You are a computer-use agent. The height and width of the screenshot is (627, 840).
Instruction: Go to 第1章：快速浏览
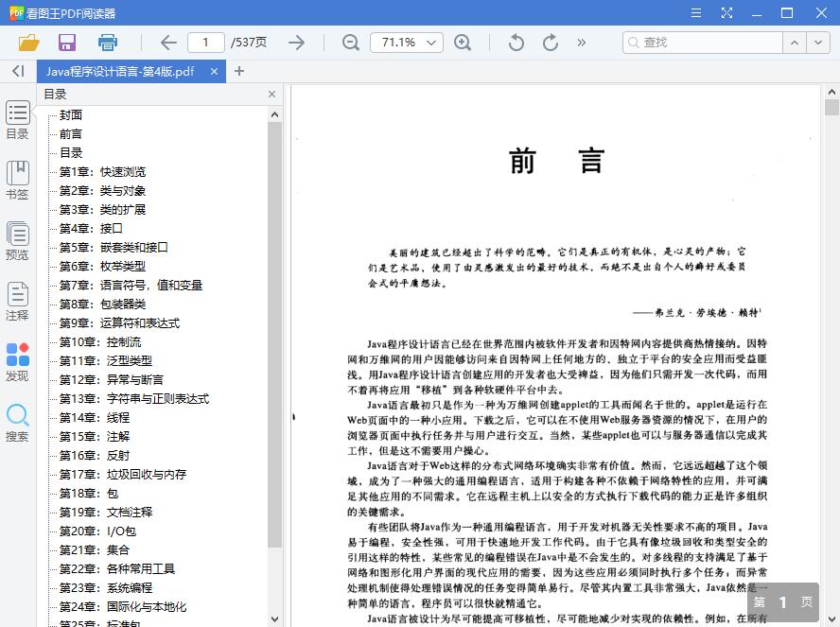pos(102,172)
